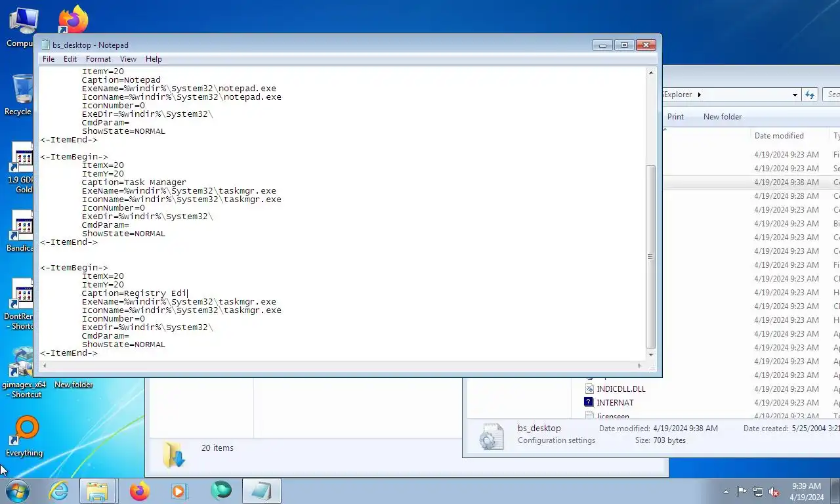Click the IconName line ending notepad.exe

[x=181, y=97]
